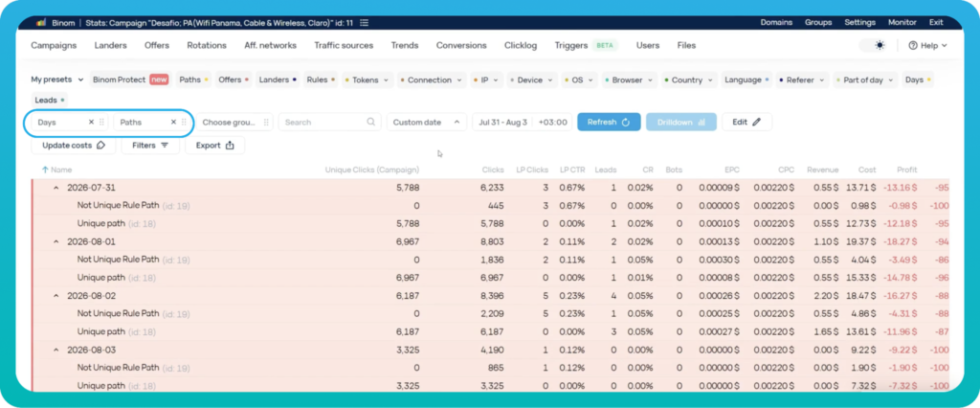This screenshot has width=980, height=408.
Task: Expand the Part of day dropdown
Action: point(865,79)
